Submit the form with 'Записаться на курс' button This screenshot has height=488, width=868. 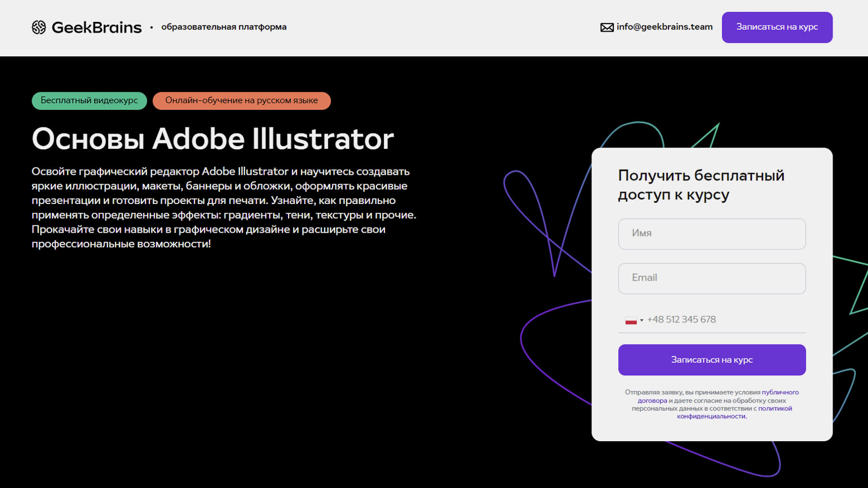(x=712, y=360)
